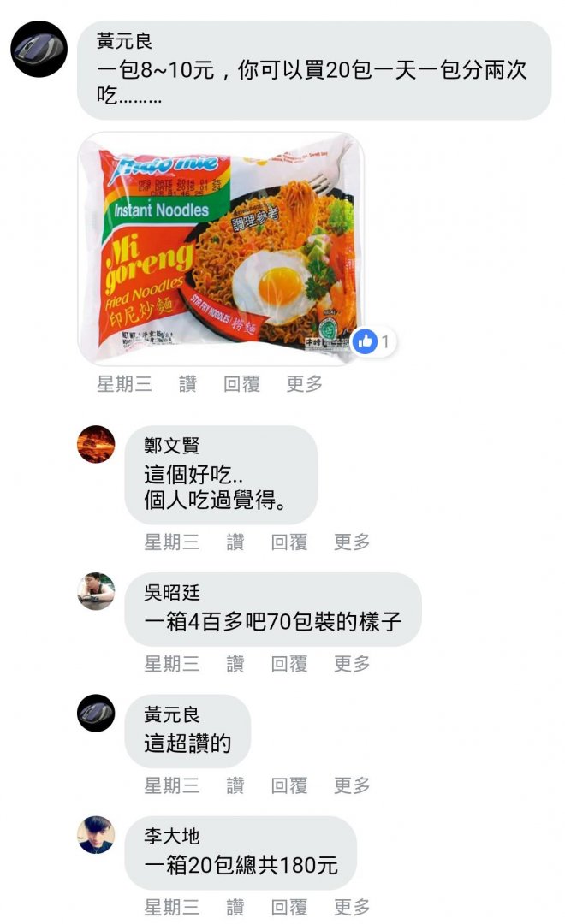Open 吳昭廷's profile name link

pyautogui.click(x=171, y=592)
